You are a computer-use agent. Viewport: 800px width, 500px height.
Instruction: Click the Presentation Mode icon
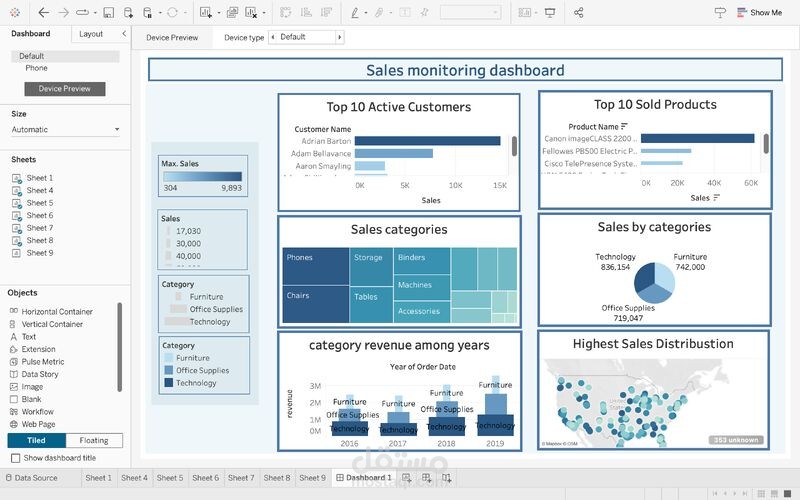[550, 13]
